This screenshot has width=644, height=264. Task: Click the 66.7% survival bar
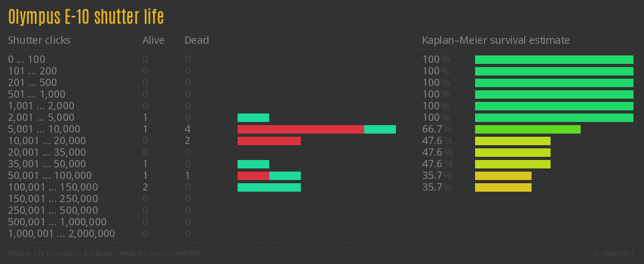point(527,129)
